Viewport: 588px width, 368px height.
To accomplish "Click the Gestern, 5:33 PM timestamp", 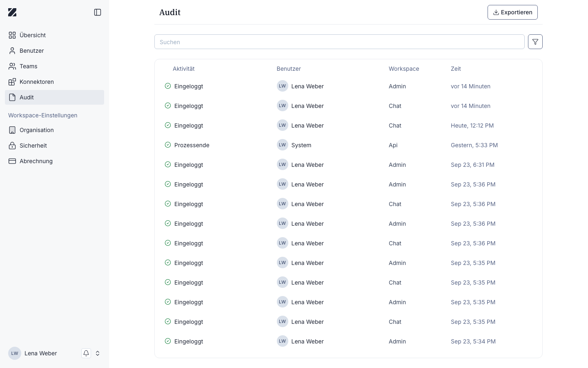I will (x=474, y=145).
